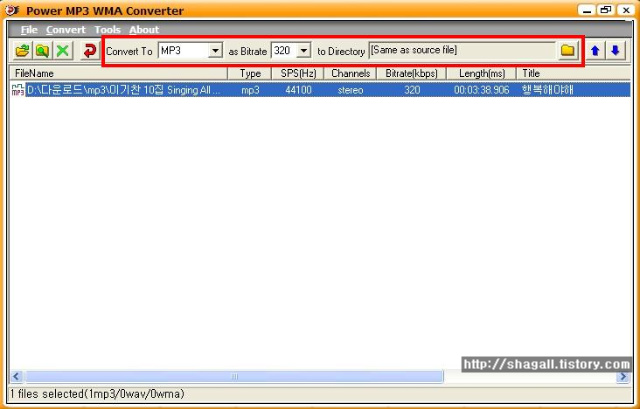This screenshot has width=640, height=409.
Task: Click the scrollbar left arrow
Action: pyautogui.click(x=16, y=376)
